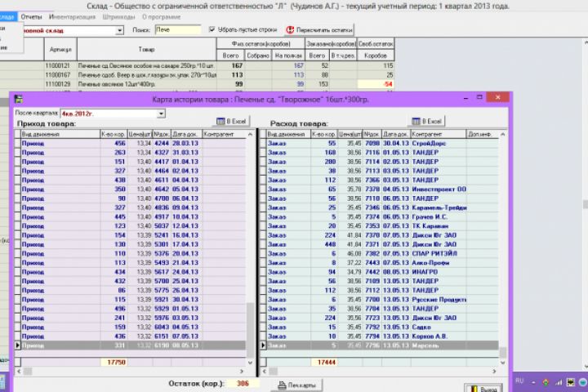The image size is (588, 392).
Task: Tick the checkbox of Заказ row 7442 ИНАГРО
Action: click(263, 272)
